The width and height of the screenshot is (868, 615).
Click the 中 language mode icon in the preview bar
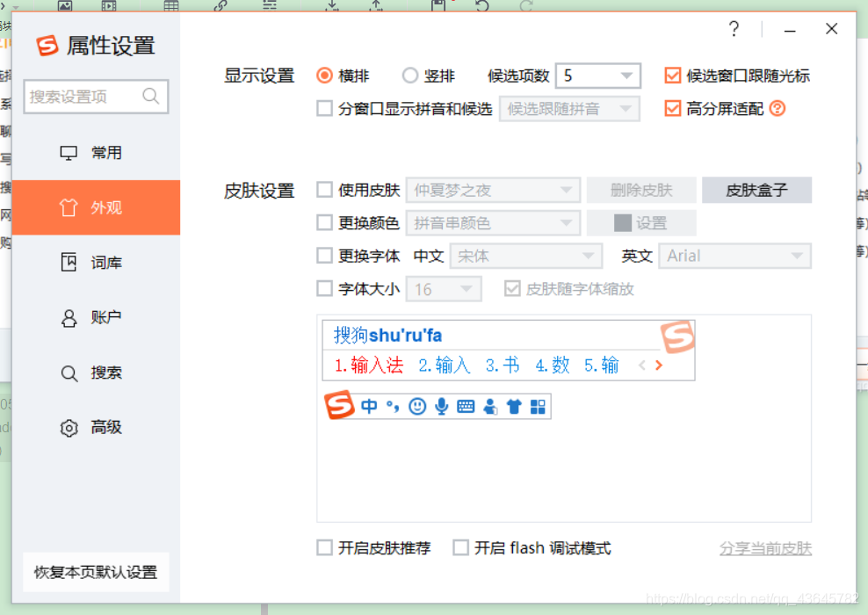click(369, 406)
